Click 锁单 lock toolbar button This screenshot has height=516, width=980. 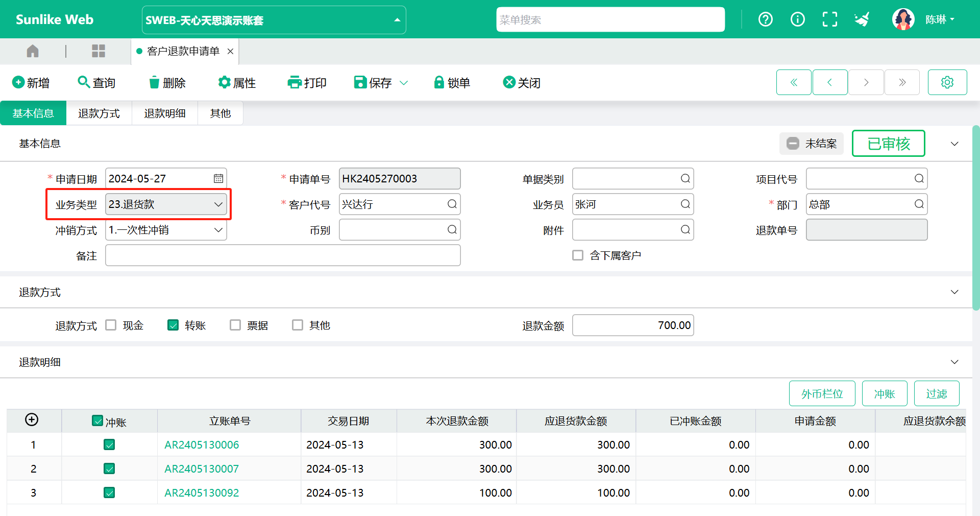click(x=452, y=82)
